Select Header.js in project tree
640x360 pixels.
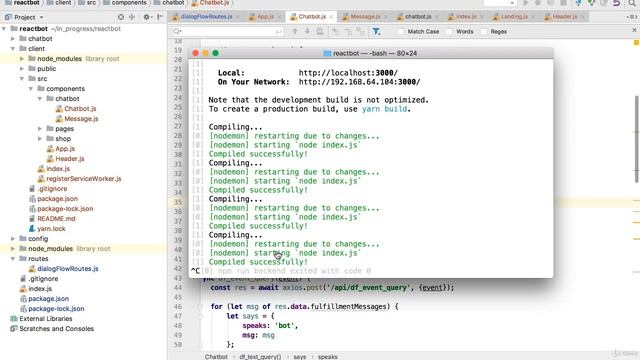tap(69, 159)
